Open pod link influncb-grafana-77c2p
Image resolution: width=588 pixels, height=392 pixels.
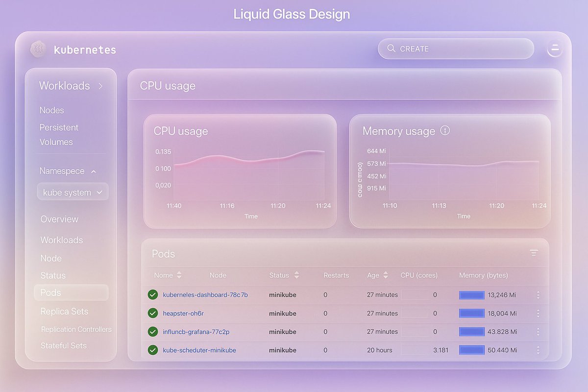tap(196, 332)
